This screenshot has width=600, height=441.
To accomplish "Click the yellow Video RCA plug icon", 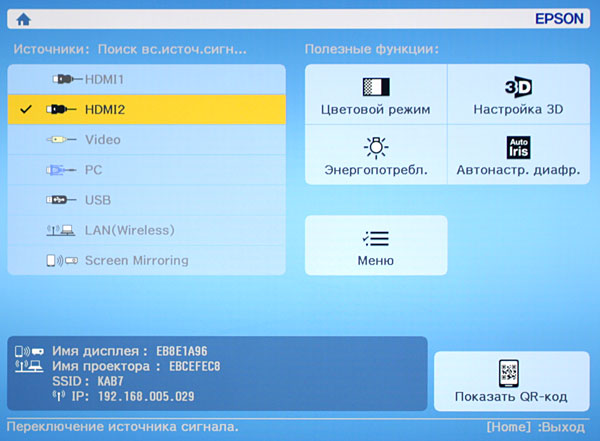I will click(x=61, y=140).
